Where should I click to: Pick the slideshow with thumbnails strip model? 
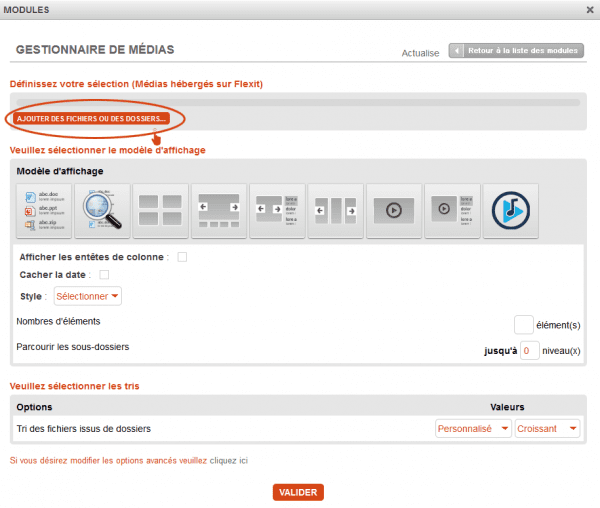(219, 211)
